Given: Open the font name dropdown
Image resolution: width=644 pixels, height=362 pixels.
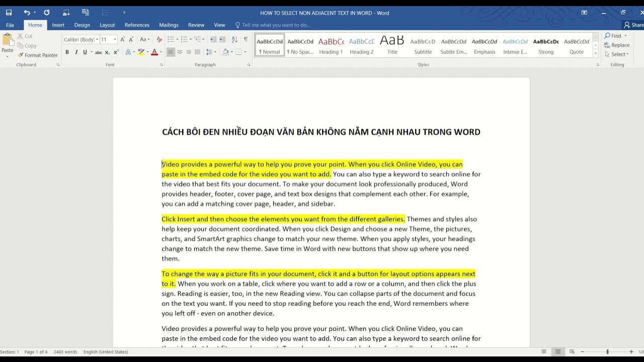Looking at the screenshot, I should click(97, 39).
